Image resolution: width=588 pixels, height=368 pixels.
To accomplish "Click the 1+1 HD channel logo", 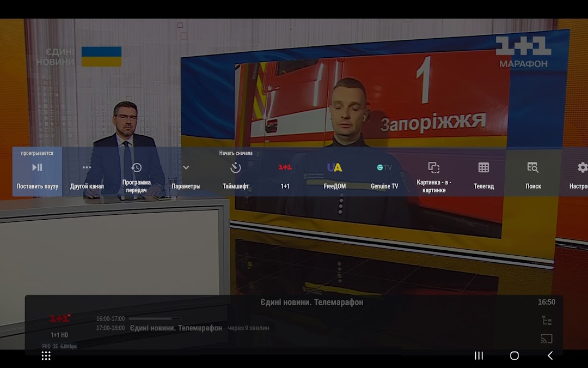I will 60,319.
